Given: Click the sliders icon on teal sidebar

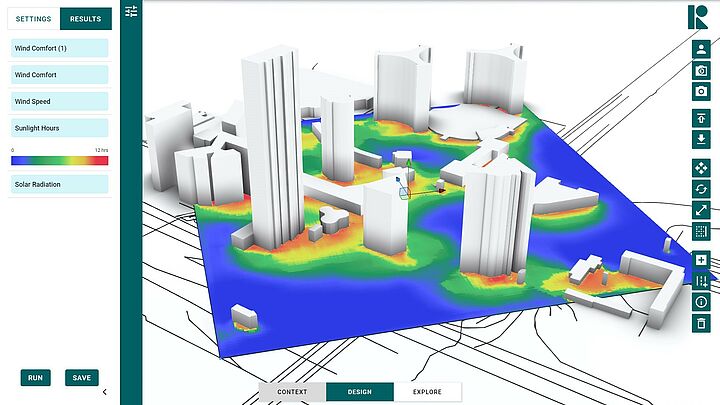Looking at the screenshot, I should click(131, 11).
